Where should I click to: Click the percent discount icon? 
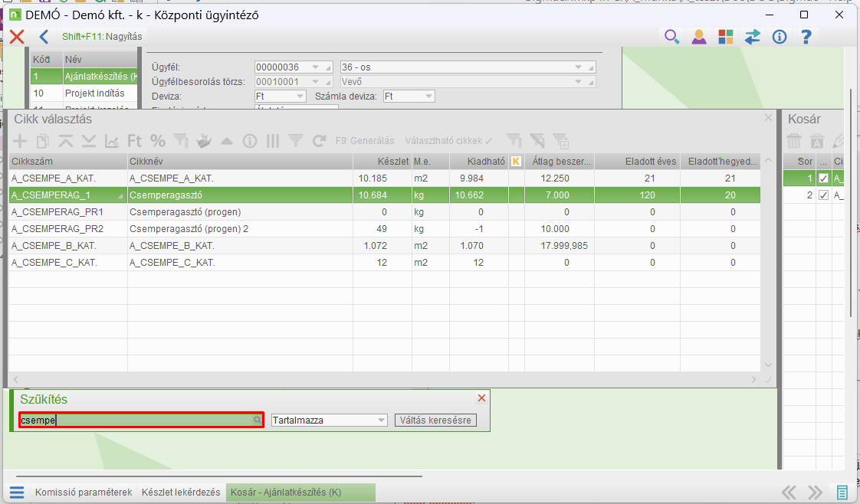tap(158, 141)
